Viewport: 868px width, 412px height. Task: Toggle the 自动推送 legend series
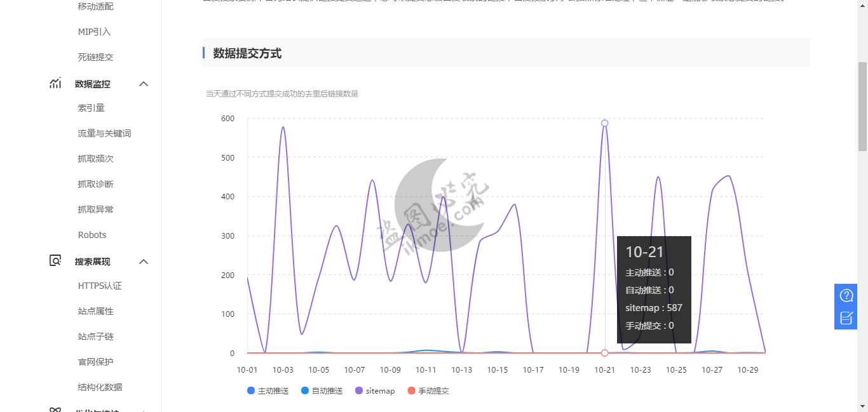pos(322,390)
